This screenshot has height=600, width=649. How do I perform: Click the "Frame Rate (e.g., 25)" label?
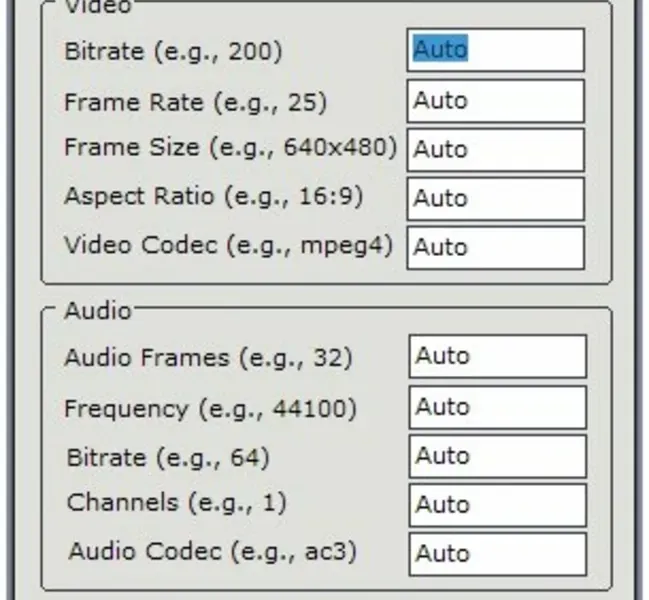click(x=195, y=102)
